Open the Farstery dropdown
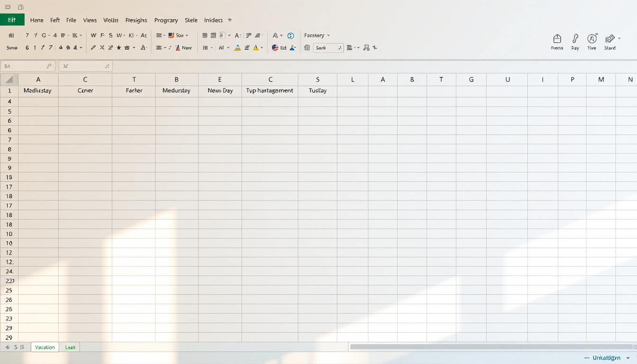This screenshot has height=364, width=637. [317, 36]
